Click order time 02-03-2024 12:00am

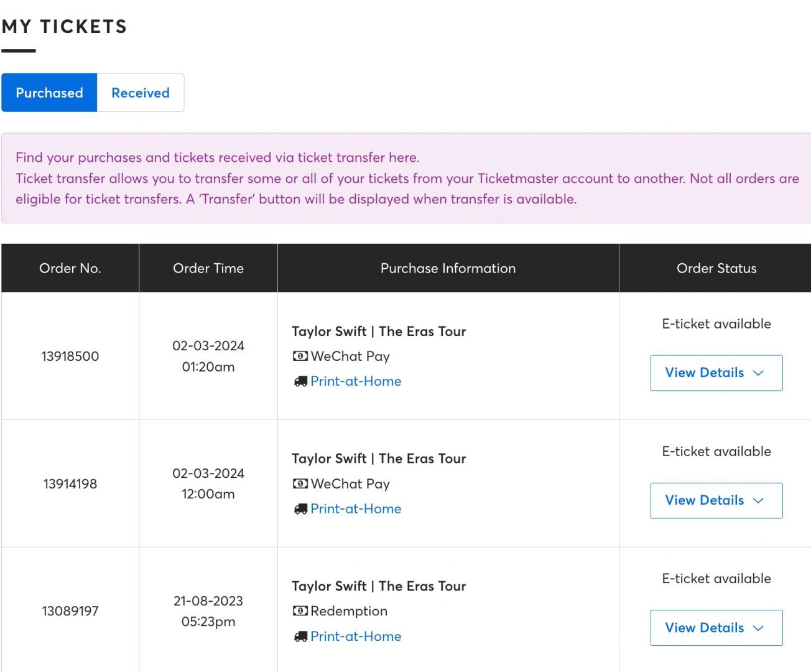click(x=208, y=483)
